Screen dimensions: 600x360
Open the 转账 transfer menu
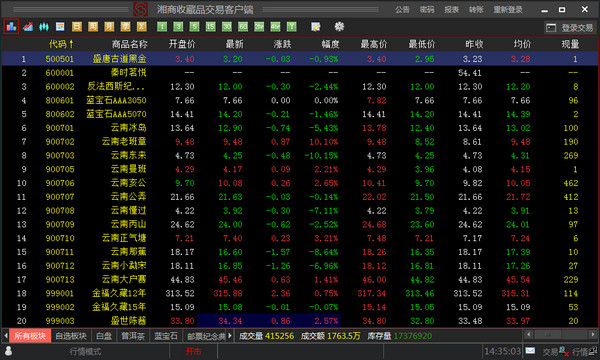(476, 10)
